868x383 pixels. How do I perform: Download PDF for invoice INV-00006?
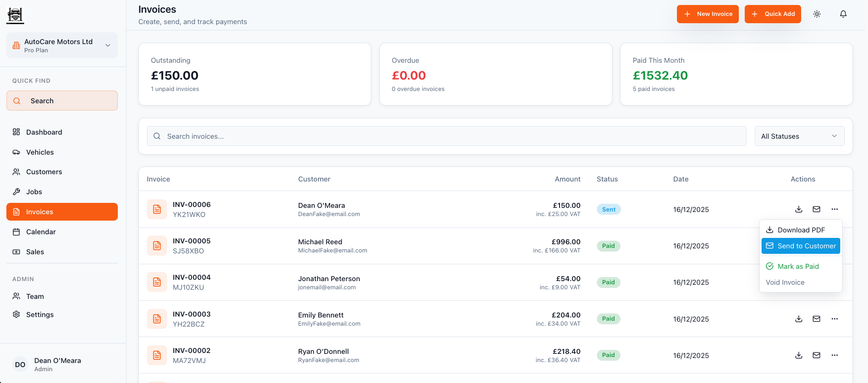coord(798,209)
